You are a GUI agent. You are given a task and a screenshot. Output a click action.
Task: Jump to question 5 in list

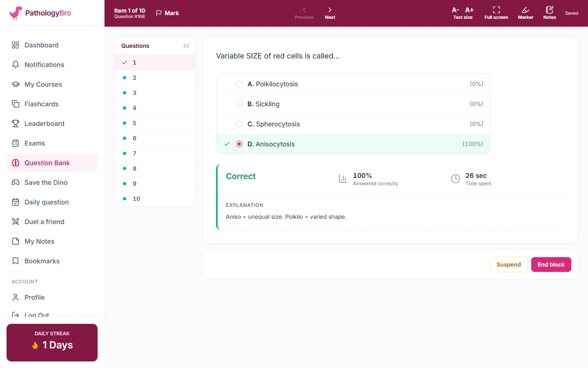(x=155, y=123)
